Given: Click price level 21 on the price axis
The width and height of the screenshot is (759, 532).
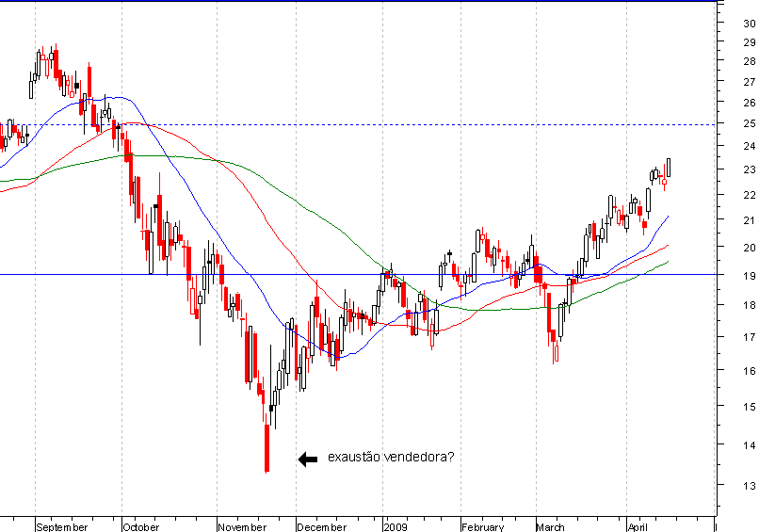Looking at the screenshot, I should click(x=750, y=220).
